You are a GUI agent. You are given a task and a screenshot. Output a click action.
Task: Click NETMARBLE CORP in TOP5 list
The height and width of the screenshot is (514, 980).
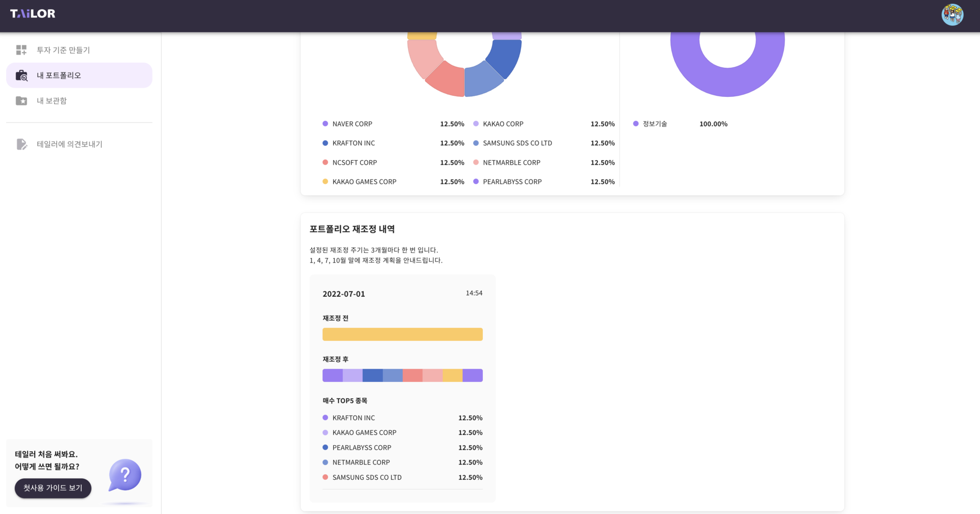[361, 462]
